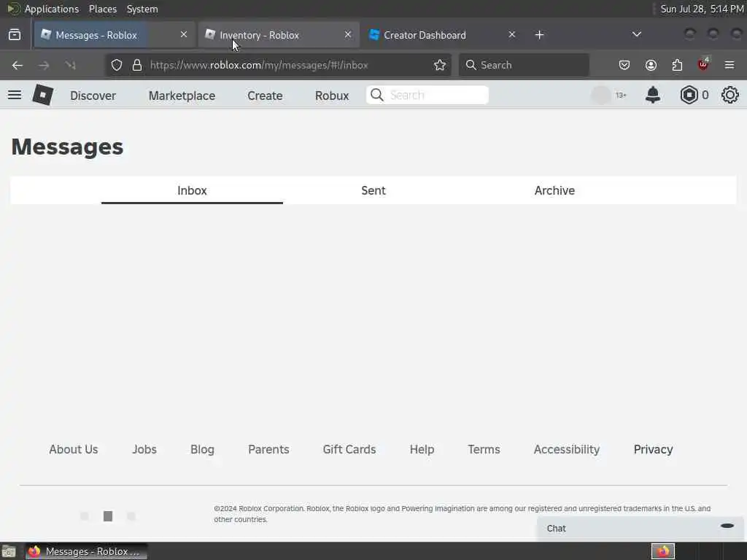Minimize the Chat panel
The height and width of the screenshot is (560, 747).
click(727, 526)
